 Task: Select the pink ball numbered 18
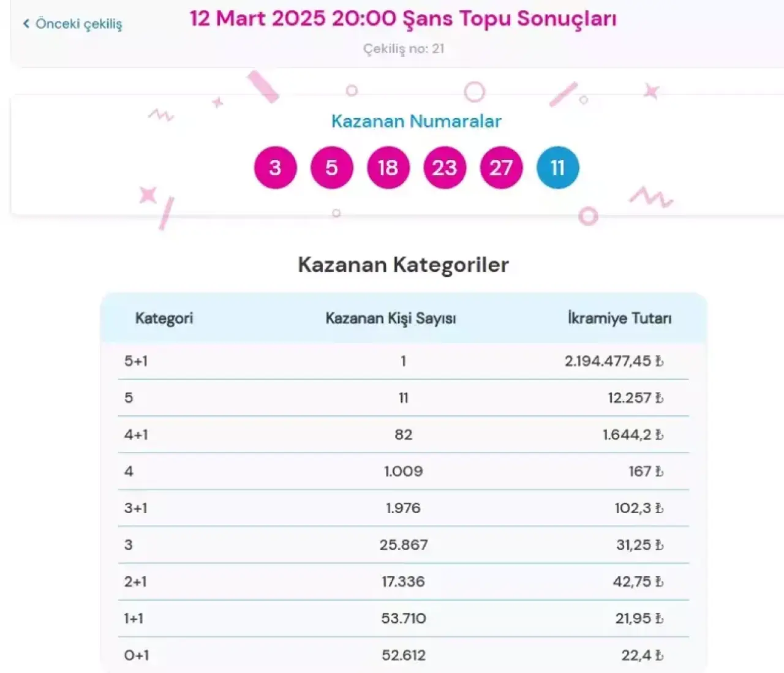point(388,168)
